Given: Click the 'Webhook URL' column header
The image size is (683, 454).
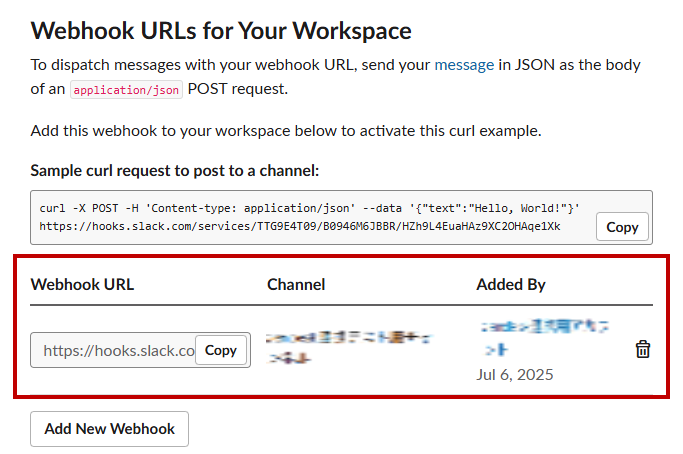Looking at the screenshot, I should tap(82, 285).
